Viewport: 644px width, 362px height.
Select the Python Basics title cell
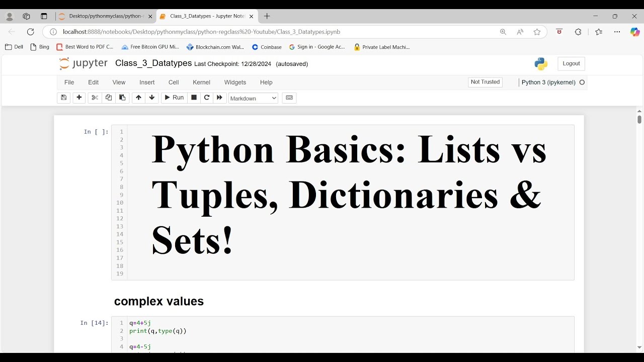pyautogui.click(x=343, y=202)
